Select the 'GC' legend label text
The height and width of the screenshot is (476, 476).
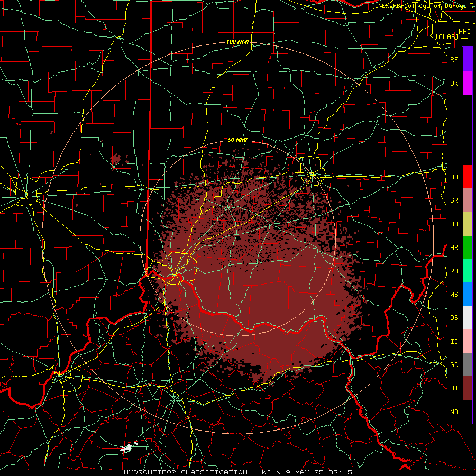point(454,365)
